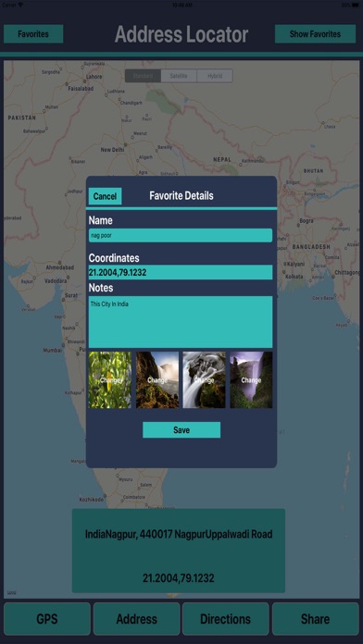Image resolution: width=363 pixels, height=644 pixels.
Task: Tap the GPS button
Action: click(47, 619)
